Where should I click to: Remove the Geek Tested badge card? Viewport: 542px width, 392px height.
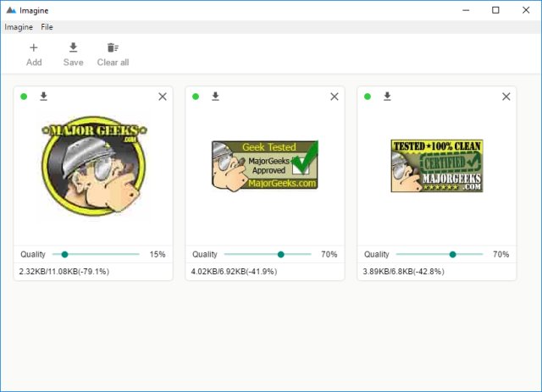point(335,97)
